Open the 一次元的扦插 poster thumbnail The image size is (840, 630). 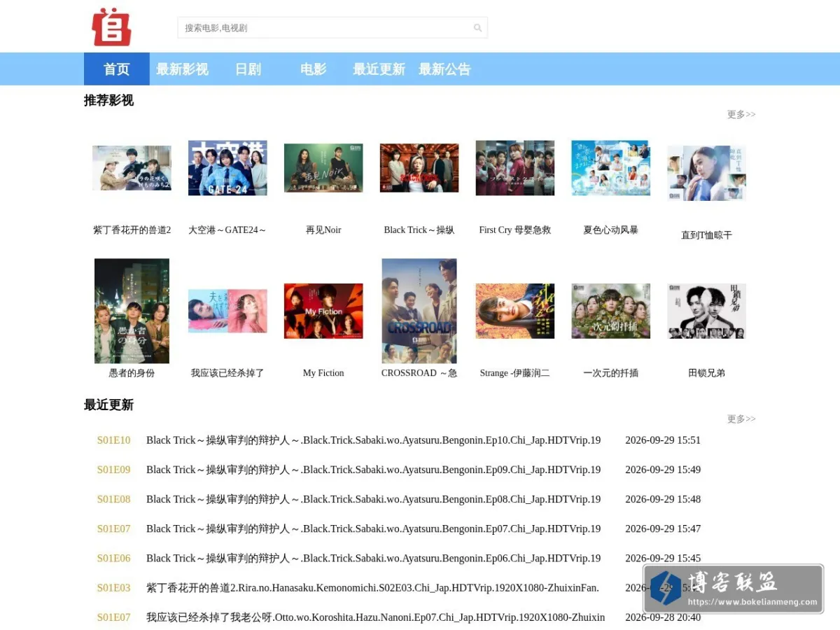pyautogui.click(x=611, y=311)
